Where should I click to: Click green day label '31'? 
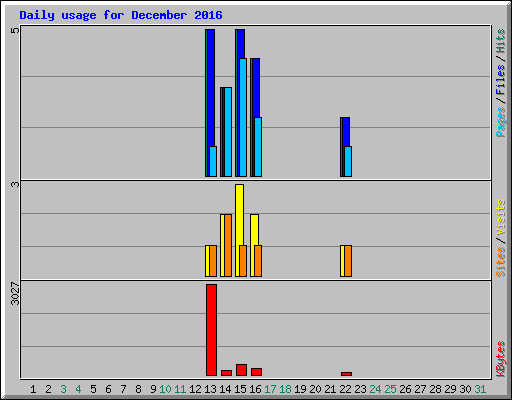(480, 389)
